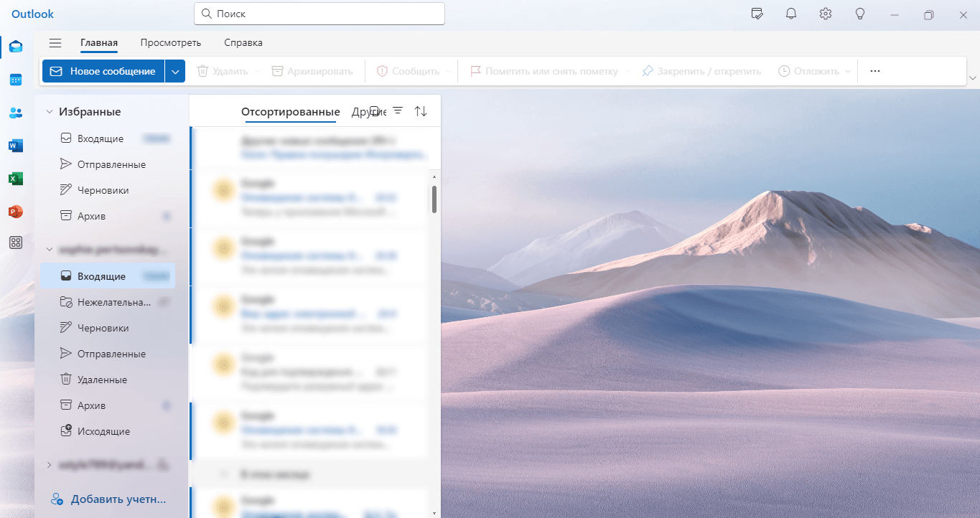Toggle the sort order arrows
The height and width of the screenshot is (518, 980).
pos(421,111)
